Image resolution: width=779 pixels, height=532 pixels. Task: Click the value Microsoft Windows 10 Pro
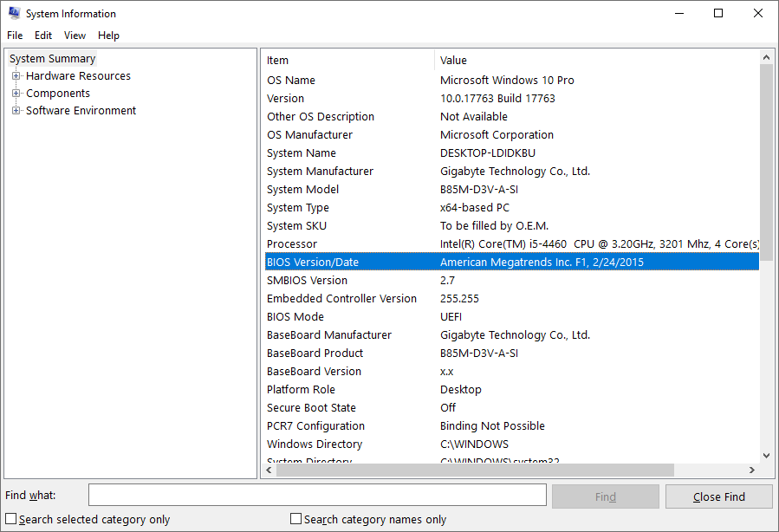(x=507, y=80)
